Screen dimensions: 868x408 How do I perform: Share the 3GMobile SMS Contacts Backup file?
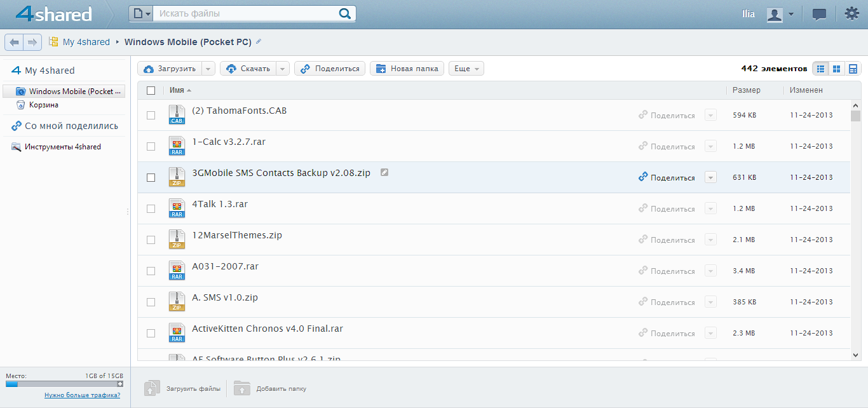coord(667,178)
